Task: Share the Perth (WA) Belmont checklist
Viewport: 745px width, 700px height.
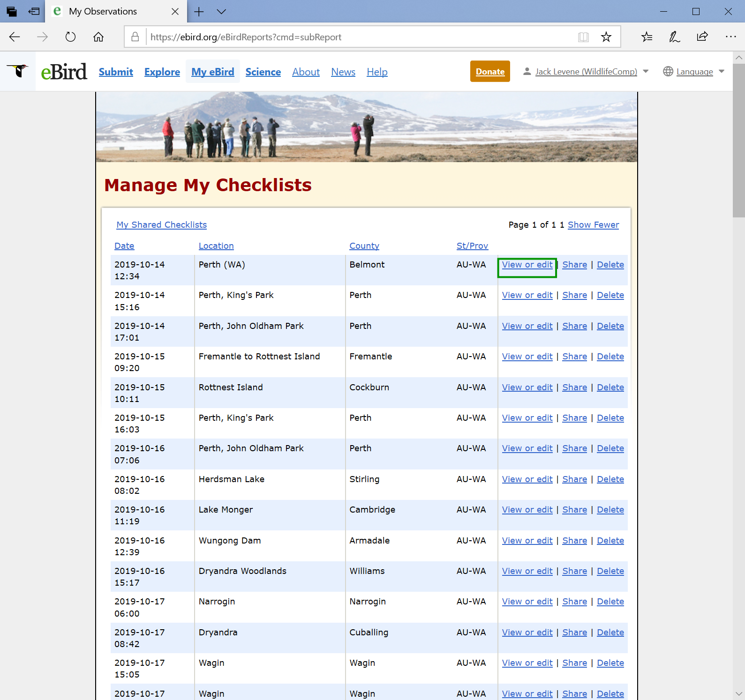Action: pos(574,264)
